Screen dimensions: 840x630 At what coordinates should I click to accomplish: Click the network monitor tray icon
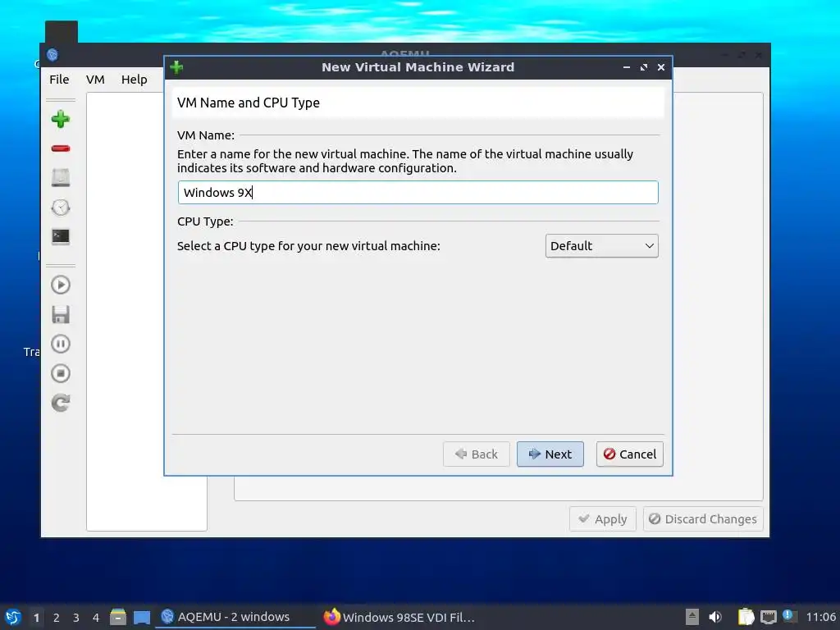768,617
